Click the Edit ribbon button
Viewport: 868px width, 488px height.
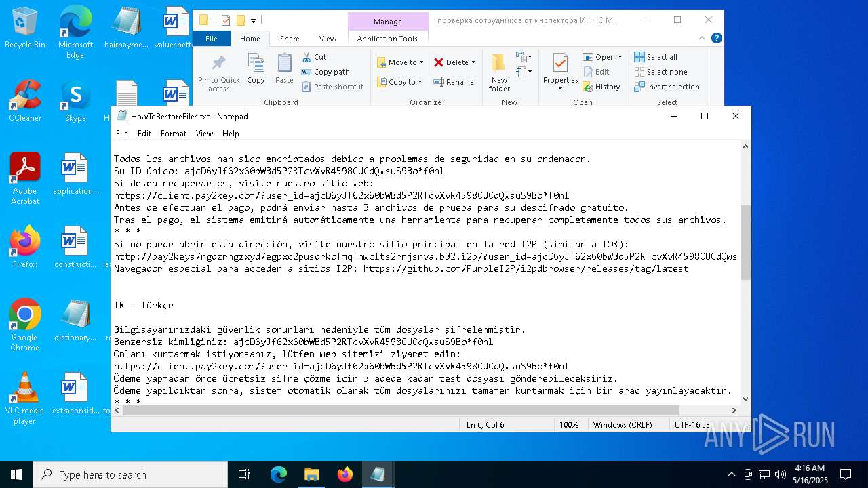pyautogui.click(x=596, y=72)
